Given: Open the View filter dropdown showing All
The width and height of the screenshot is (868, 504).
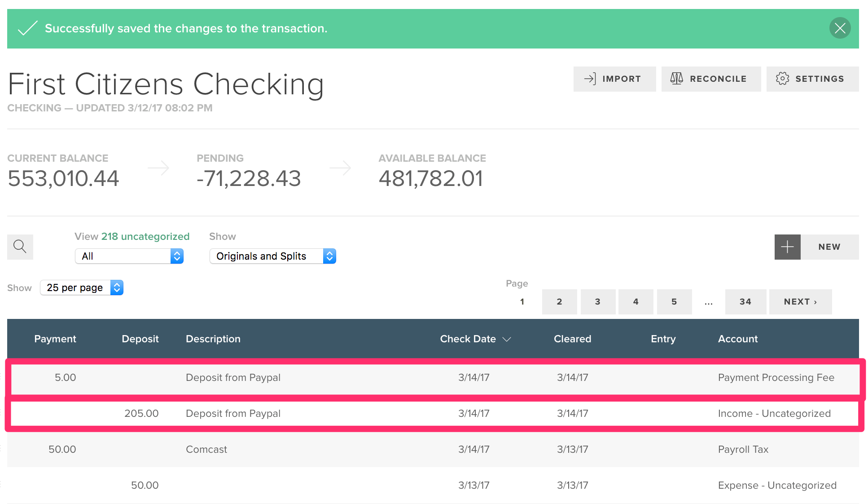Looking at the screenshot, I should pyautogui.click(x=129, y=256).
